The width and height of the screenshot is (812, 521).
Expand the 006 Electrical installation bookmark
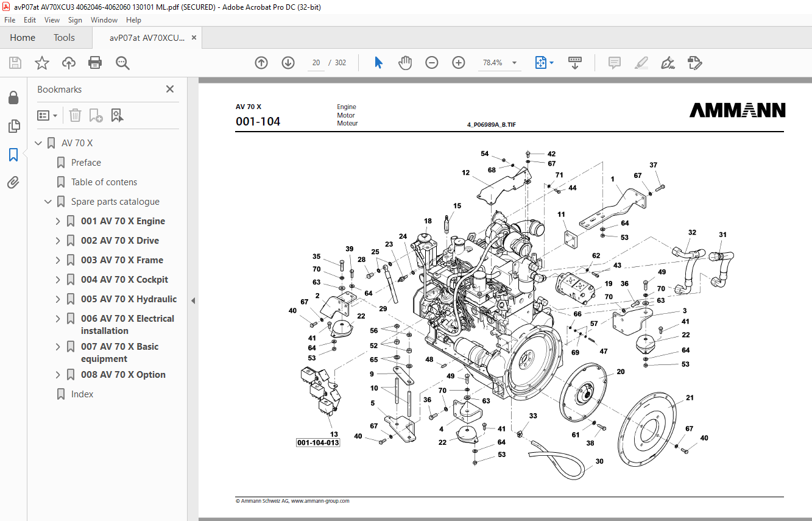coord(58,319)
